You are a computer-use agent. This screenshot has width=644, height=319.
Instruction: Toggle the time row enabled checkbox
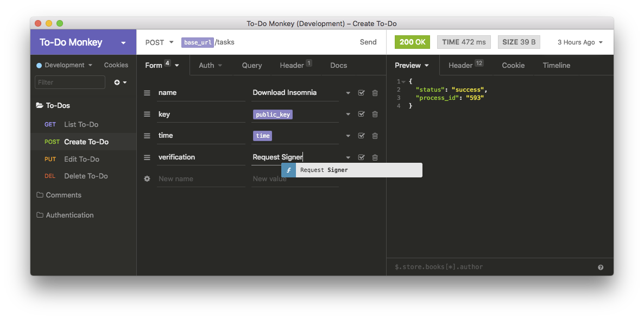click(x=362, y=136)
